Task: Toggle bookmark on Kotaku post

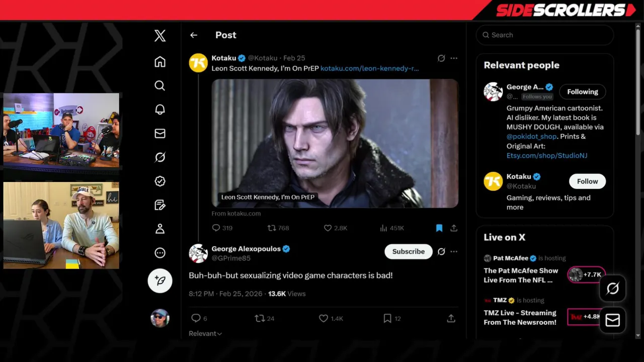Action: 439,228
